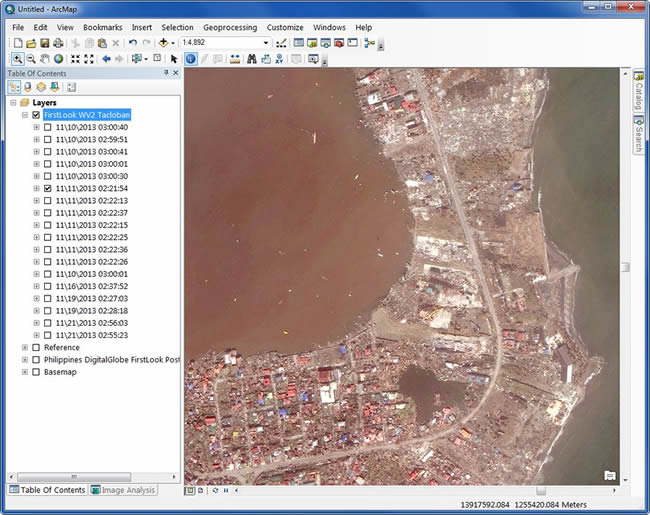Activate the Pan hand tool

[46, 59]
